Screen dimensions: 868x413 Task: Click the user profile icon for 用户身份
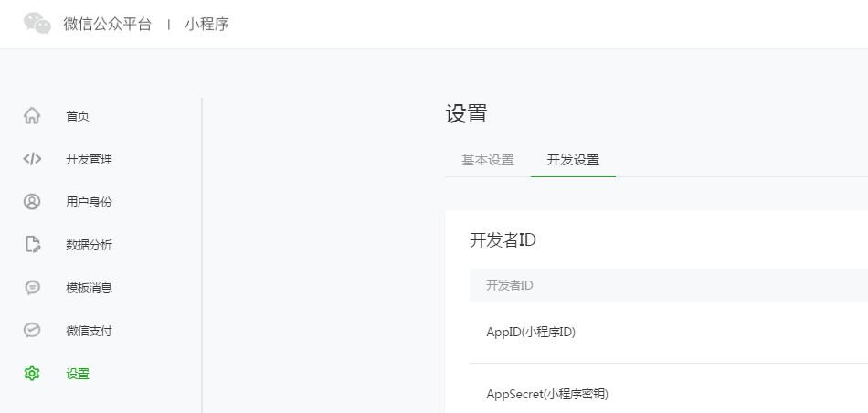point(32,202)
